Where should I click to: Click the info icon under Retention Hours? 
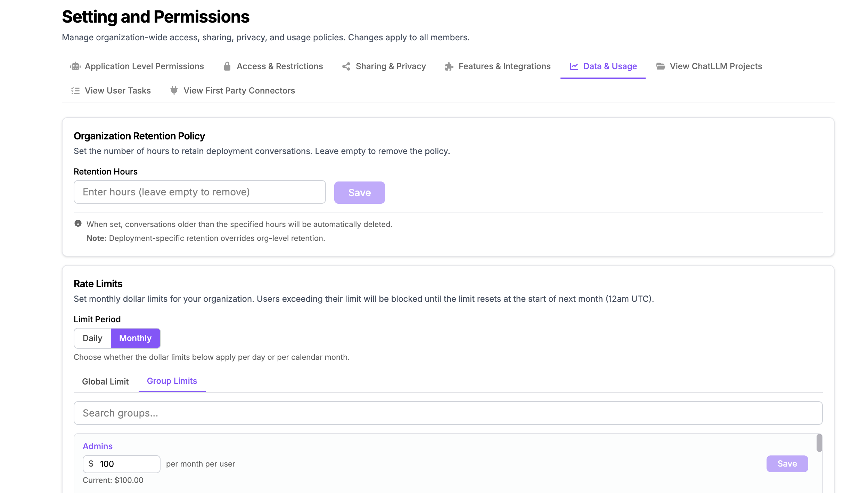coord(78,224)
